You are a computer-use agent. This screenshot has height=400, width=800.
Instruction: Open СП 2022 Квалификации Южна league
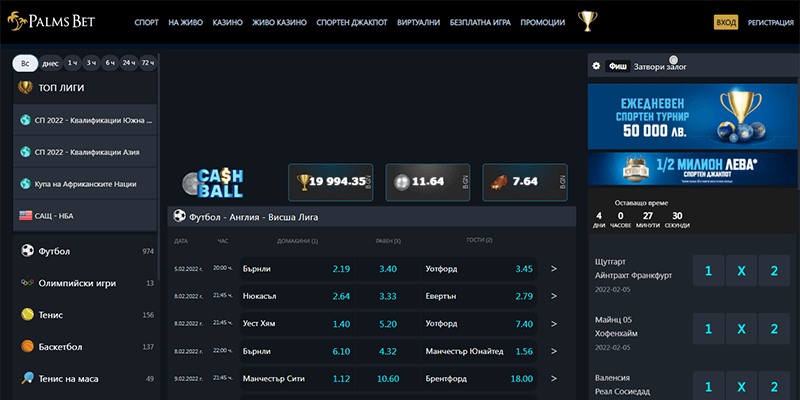[x=85, y=120]
